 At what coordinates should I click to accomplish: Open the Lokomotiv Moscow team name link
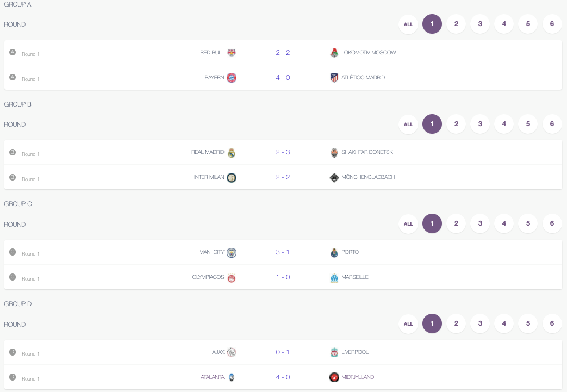click(369, 53)
